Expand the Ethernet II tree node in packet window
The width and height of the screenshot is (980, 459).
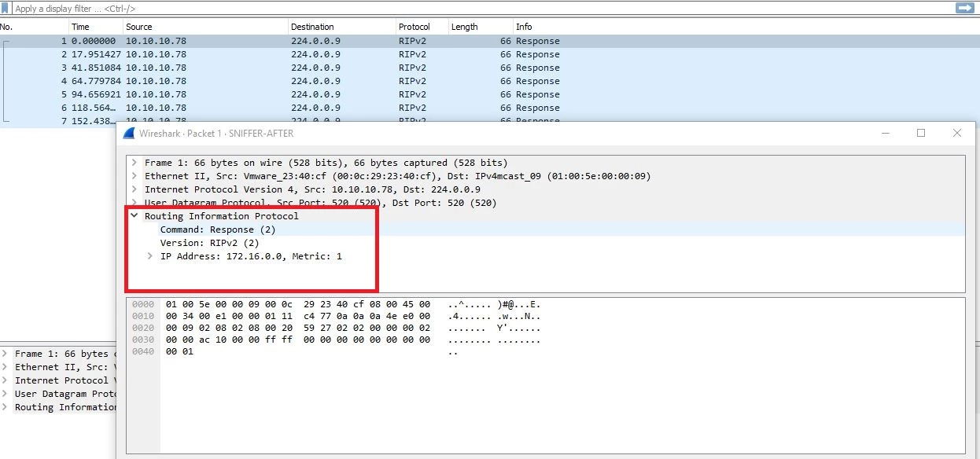[134, 176]
